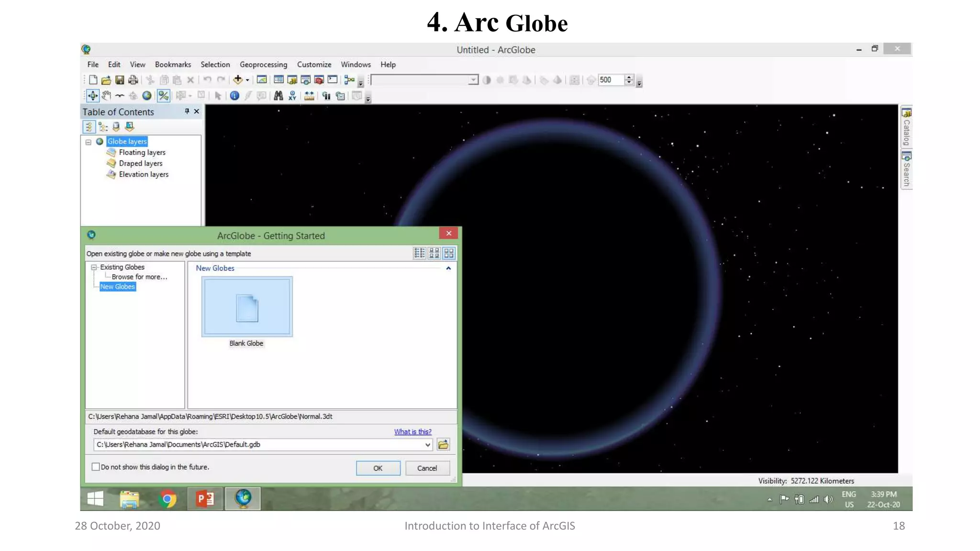Open the File menu
The width and height of the screenshot is (980, 551).
(x=93, y=65)
